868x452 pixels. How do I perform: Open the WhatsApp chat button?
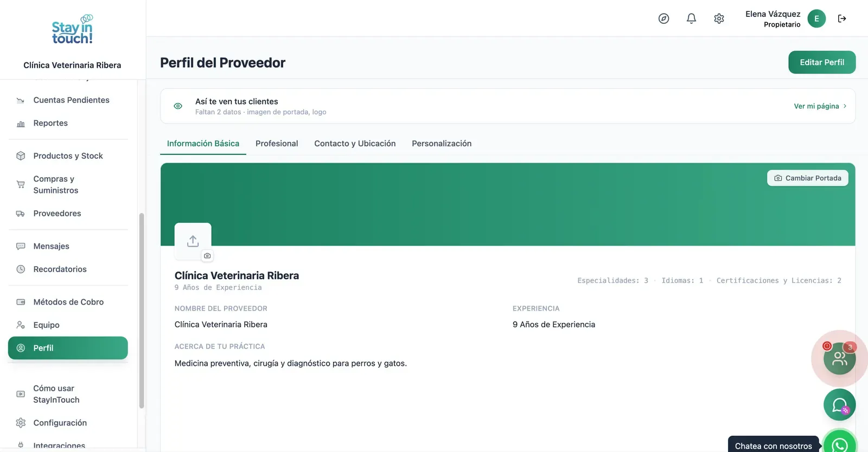(840, 444)
